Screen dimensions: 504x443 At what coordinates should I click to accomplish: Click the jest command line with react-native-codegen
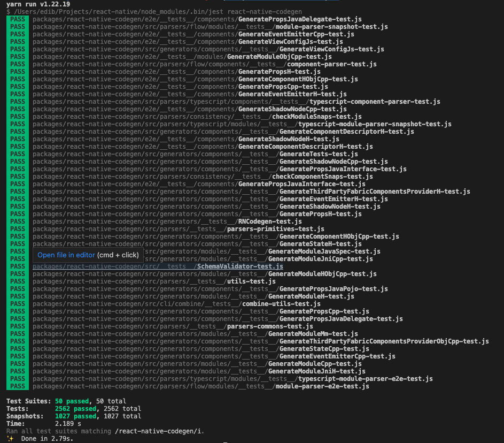[154, 12]
